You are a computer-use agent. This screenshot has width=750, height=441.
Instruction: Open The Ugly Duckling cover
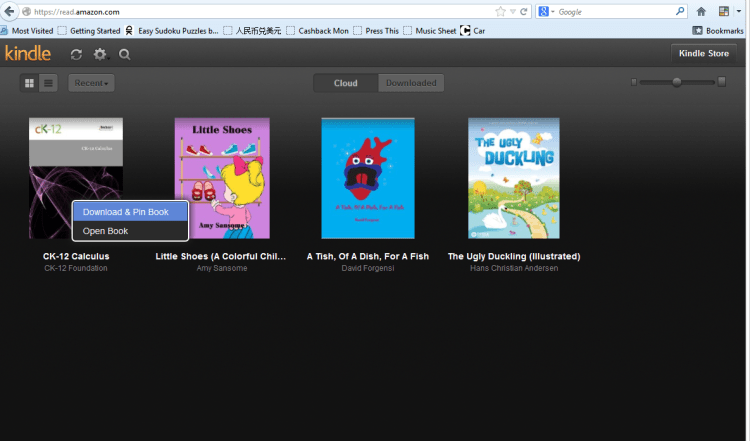[x=514, y=178]
